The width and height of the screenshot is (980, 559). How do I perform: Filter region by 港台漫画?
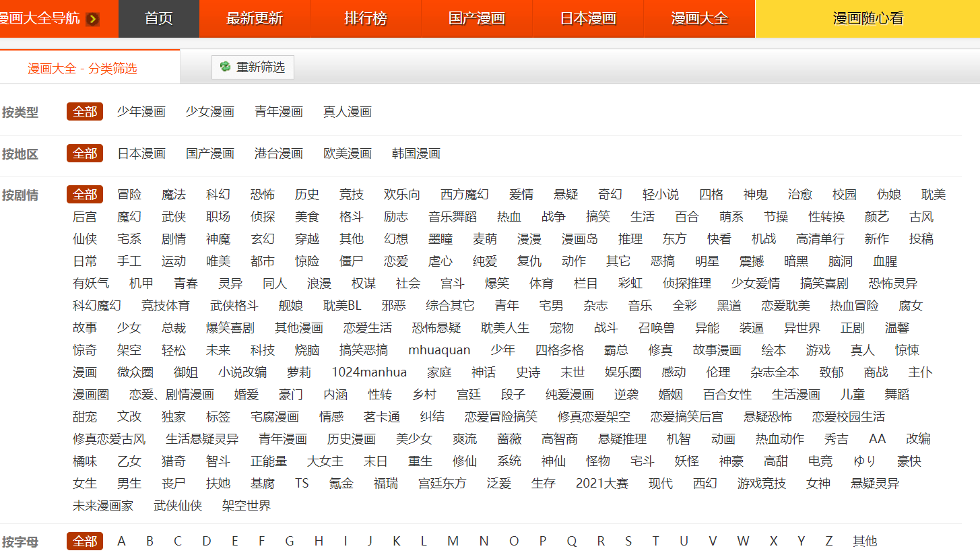point(278,154)
